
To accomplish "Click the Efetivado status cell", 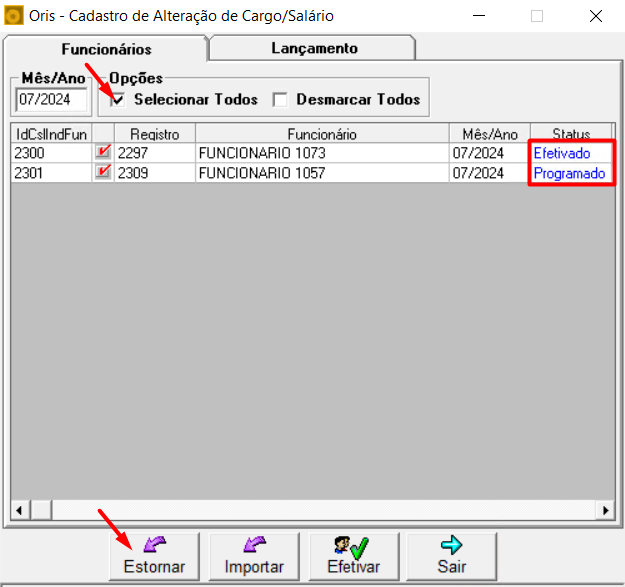I will 571,153.
